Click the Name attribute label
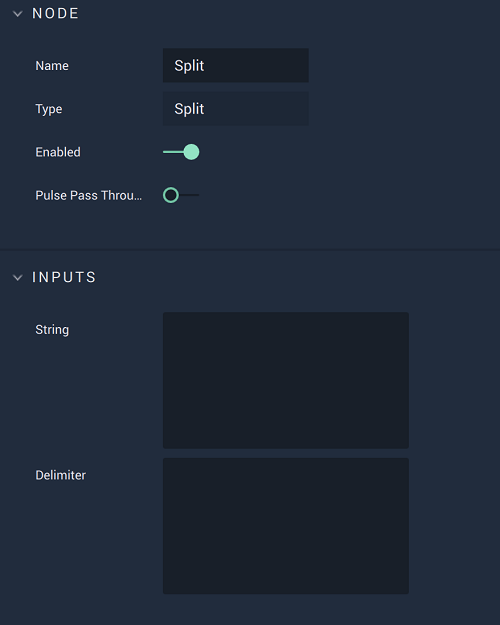 click(x=52, y=66)
